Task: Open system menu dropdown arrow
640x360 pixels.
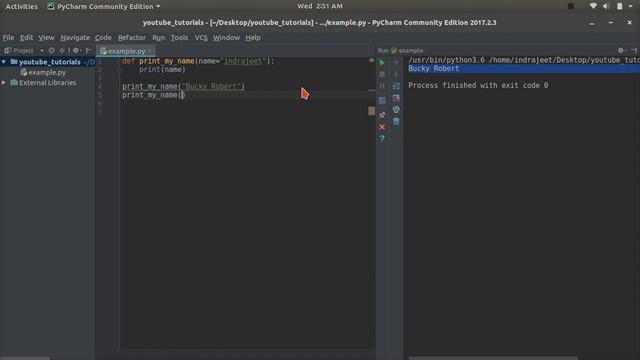Action: (x=631, y=6)
